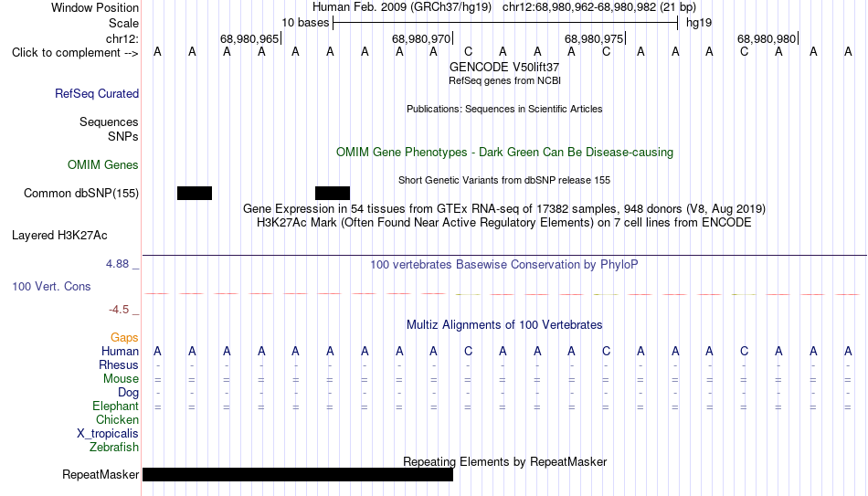
Task: Select the Zebrafish species row label
Action: click(x=114, y=448)
